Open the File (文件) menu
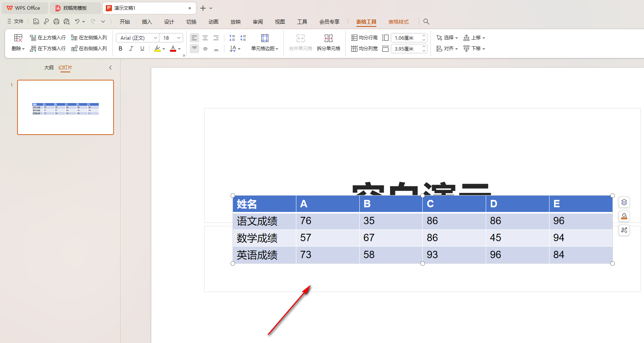This screenshot has height=343, width=644. pos(16,21)
